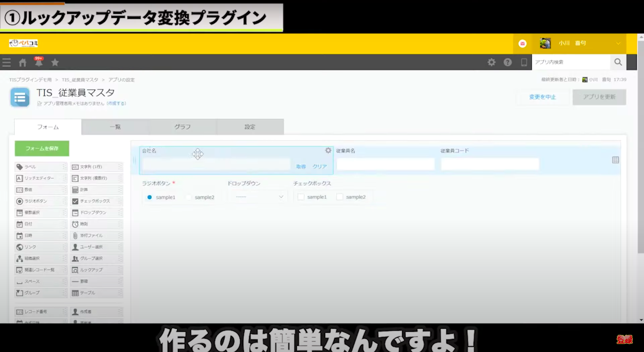
Task: Select the sample2 radio button
Action: point(189,197)
